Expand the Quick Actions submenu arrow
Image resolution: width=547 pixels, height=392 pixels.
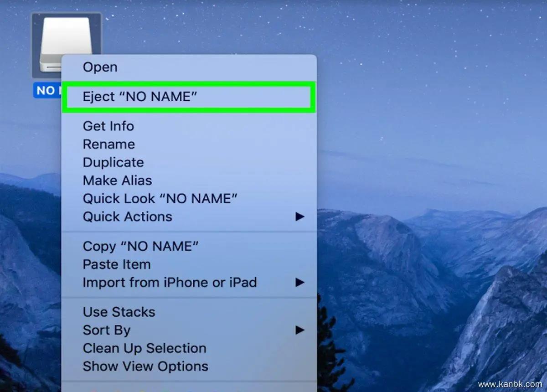point(299,217)
